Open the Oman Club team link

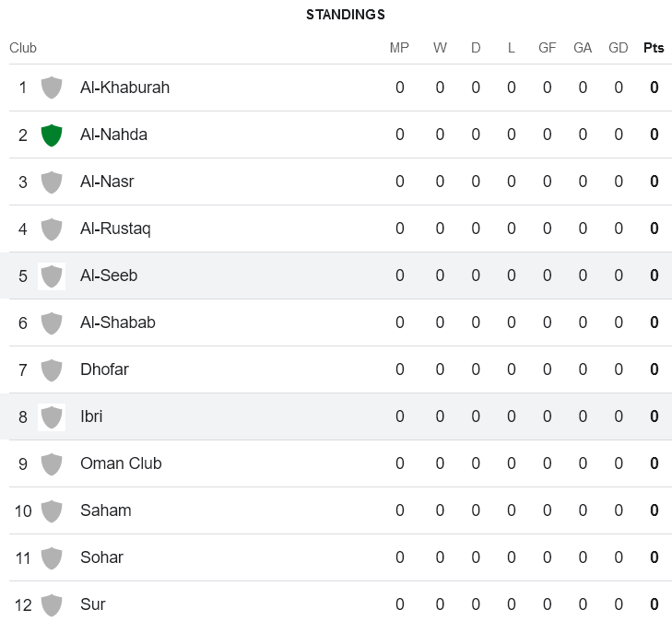click(121, 463)
